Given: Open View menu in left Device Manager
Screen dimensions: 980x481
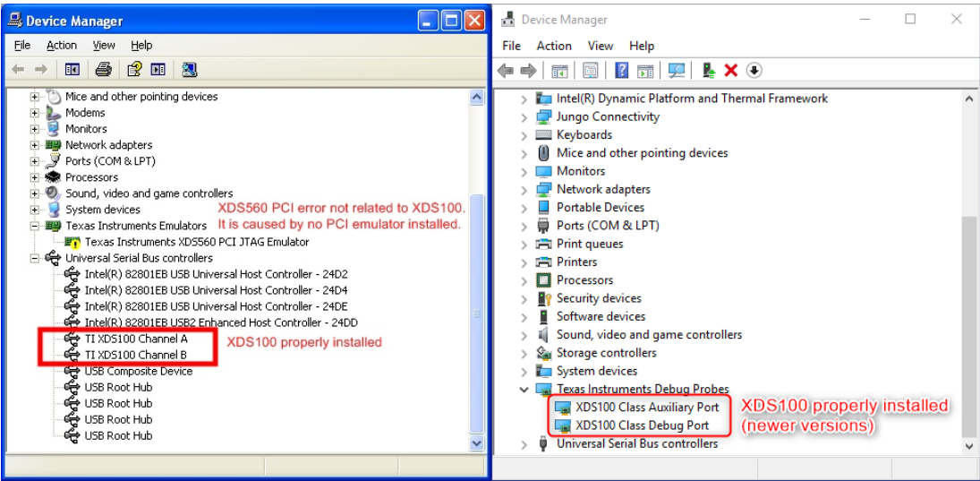Looking at the screenshot, I should coord(104,45).
